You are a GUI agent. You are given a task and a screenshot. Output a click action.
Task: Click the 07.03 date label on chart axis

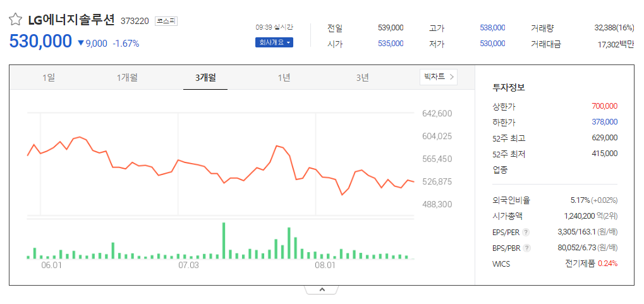coord(188,265)
